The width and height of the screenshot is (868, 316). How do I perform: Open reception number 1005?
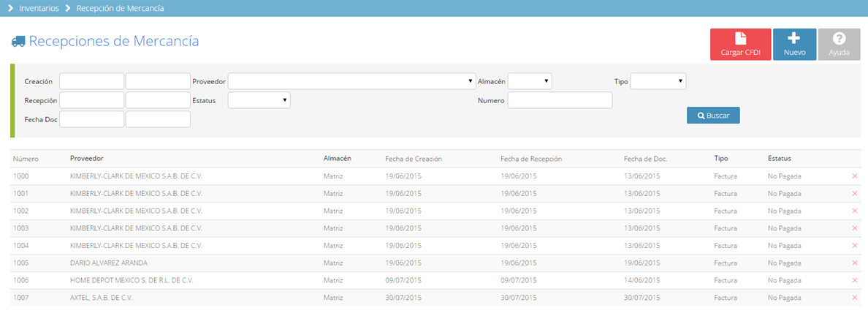tap(21, 263)
